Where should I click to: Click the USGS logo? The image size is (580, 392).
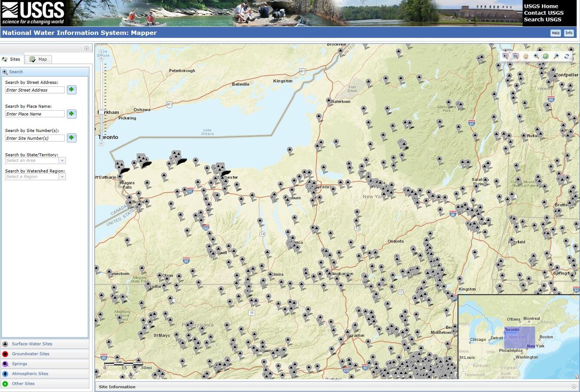[33, 13]
